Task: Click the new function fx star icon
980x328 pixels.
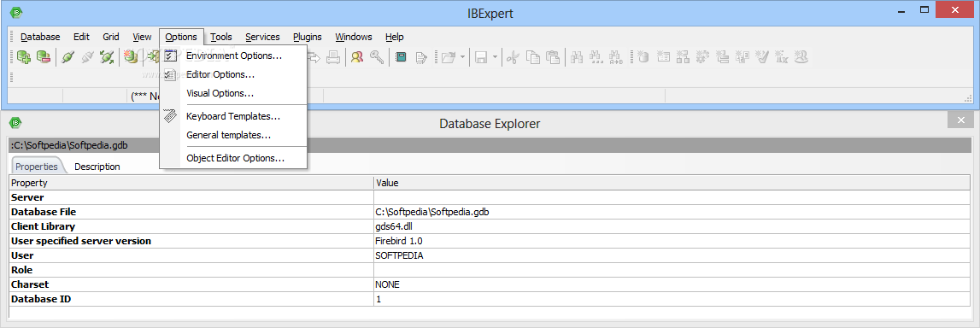Action: coord(781,57)
